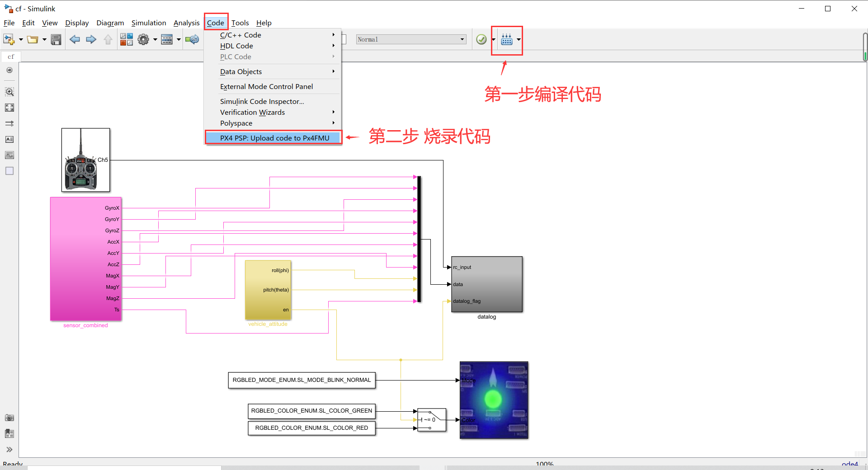Click the forward navigation arrow icon
Viewport: 868px width, 470px height.
tap(91, 39)
